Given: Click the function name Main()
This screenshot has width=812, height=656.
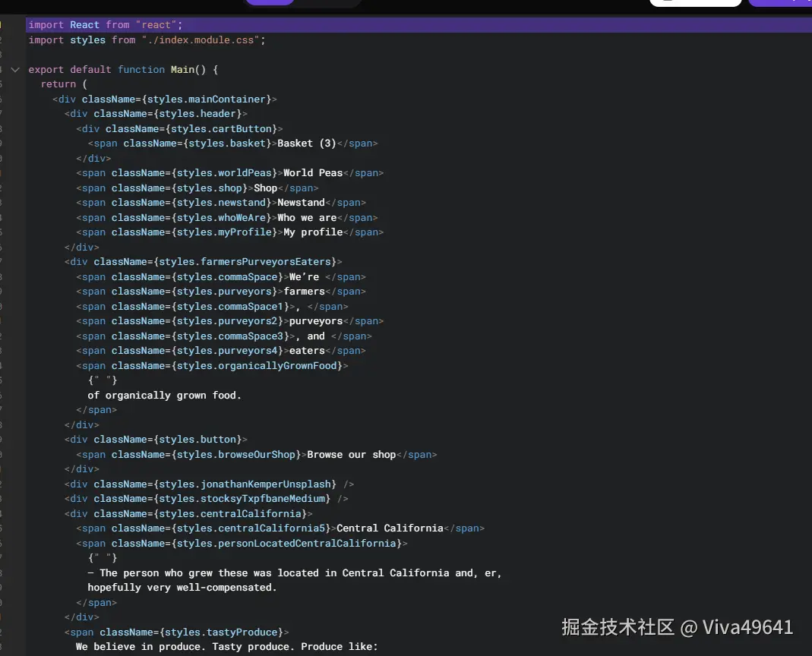Looking at the screenshot, I should (188, 69).
